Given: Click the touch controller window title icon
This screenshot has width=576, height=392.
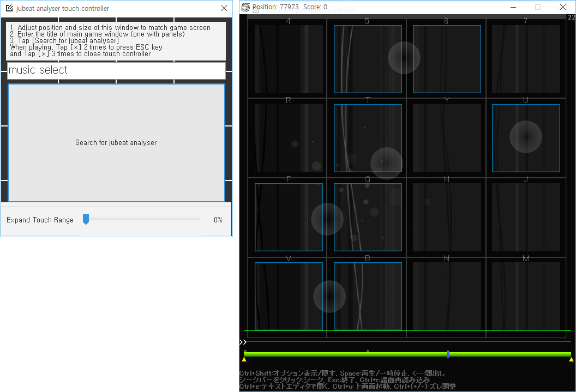Looking at the screenshot, I should coord(10,8).
